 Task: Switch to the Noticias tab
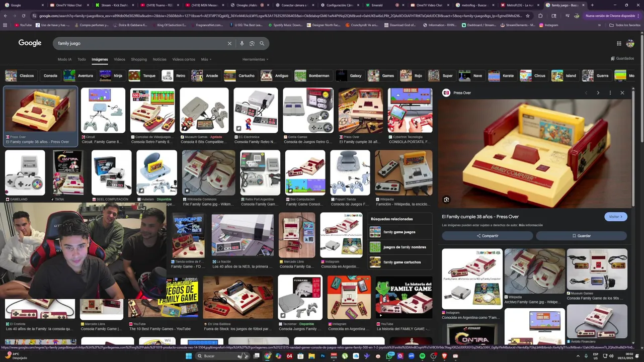tap(159, 59)
